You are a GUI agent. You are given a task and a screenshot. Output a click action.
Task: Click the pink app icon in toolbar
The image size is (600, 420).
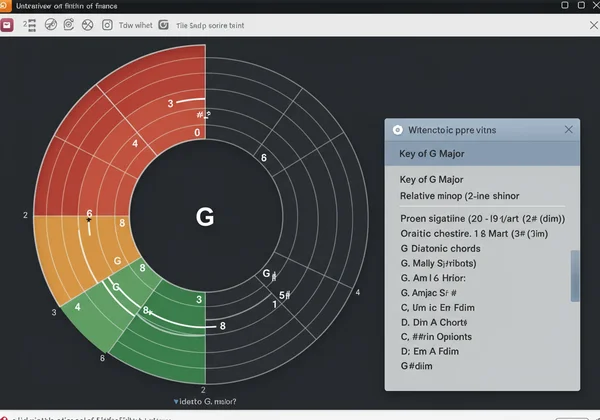click(x=7, y=25)
